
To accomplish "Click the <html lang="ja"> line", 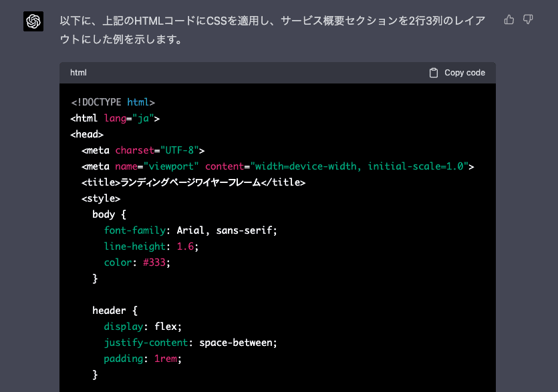I will click(115, 118).
